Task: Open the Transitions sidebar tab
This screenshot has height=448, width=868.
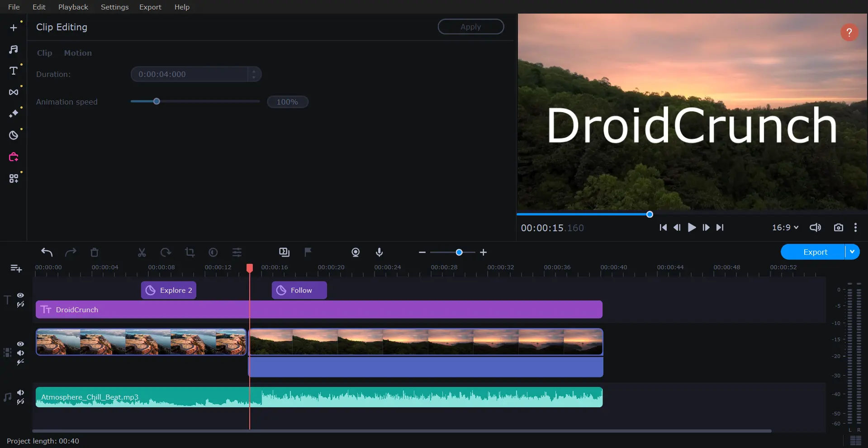Action: click(14, 92)
